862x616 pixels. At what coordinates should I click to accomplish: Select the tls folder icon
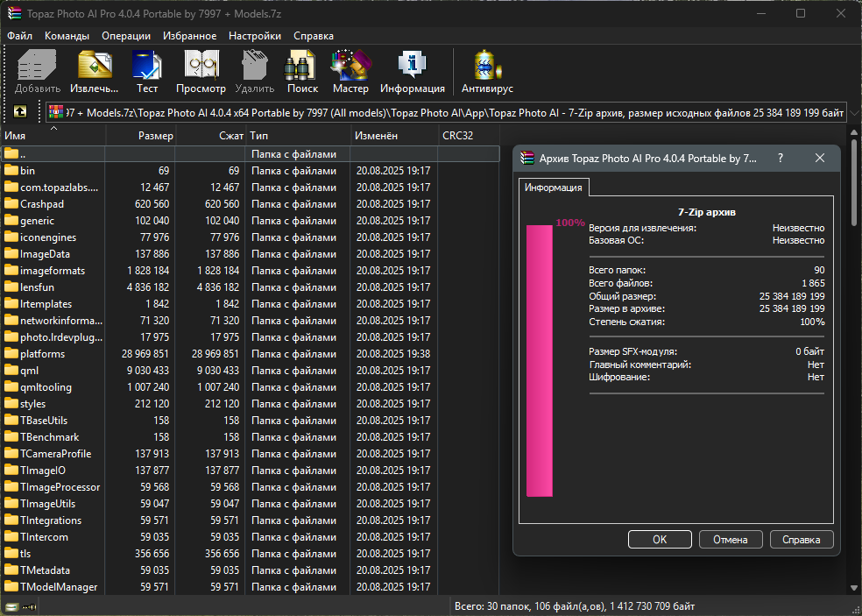11,553
